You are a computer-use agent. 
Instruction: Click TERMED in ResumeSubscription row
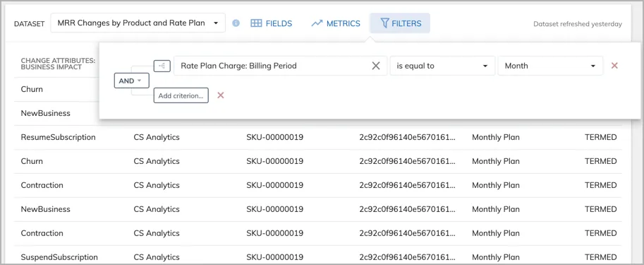601,137
